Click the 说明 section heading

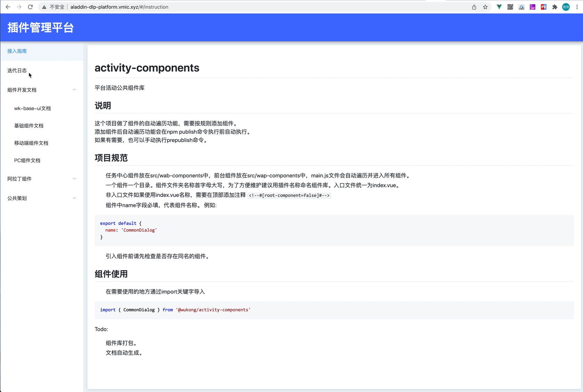pos(103,106)
